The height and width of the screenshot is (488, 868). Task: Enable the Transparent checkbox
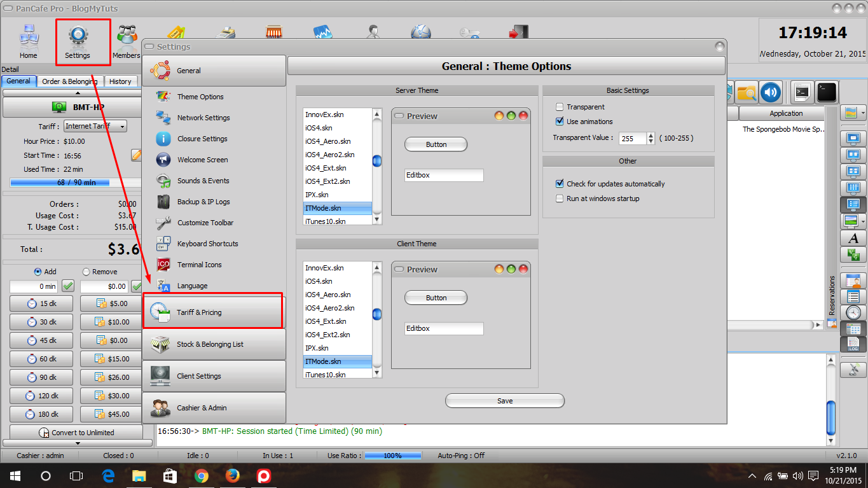(x=561, y=107)
